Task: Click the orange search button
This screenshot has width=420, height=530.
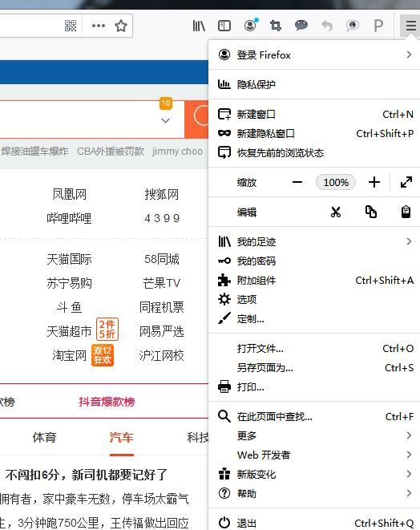Action: coord(196,119)
